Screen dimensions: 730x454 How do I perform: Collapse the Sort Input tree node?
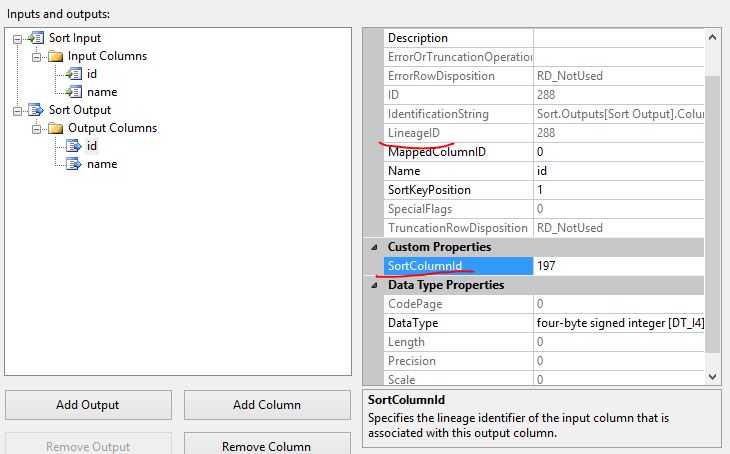pos(17,39)
